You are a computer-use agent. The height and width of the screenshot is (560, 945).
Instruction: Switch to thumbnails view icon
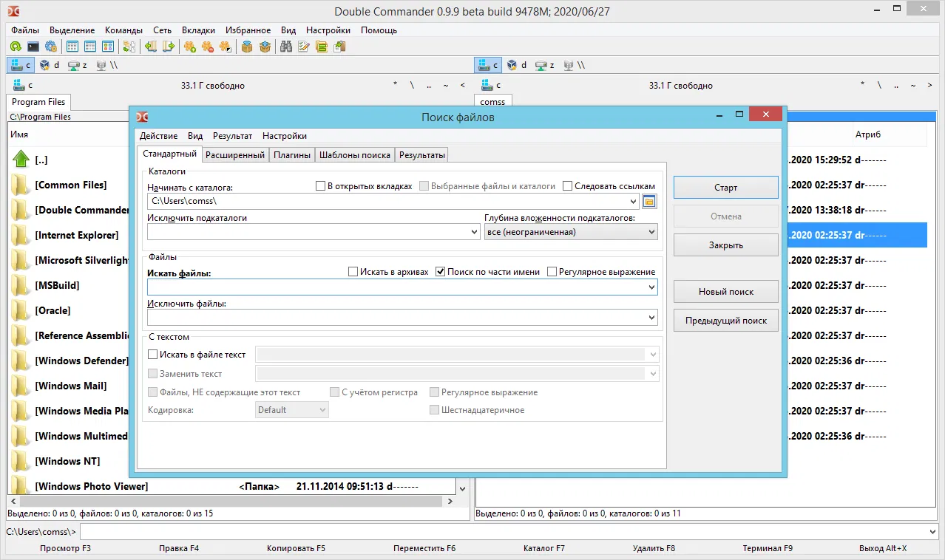tap(108, 47)
